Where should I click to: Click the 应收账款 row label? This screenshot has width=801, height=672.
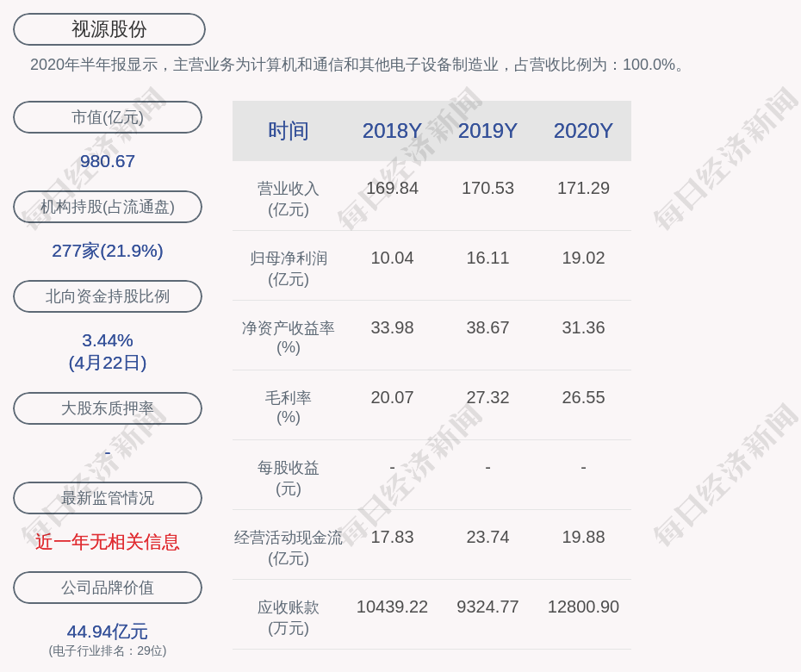289,618
